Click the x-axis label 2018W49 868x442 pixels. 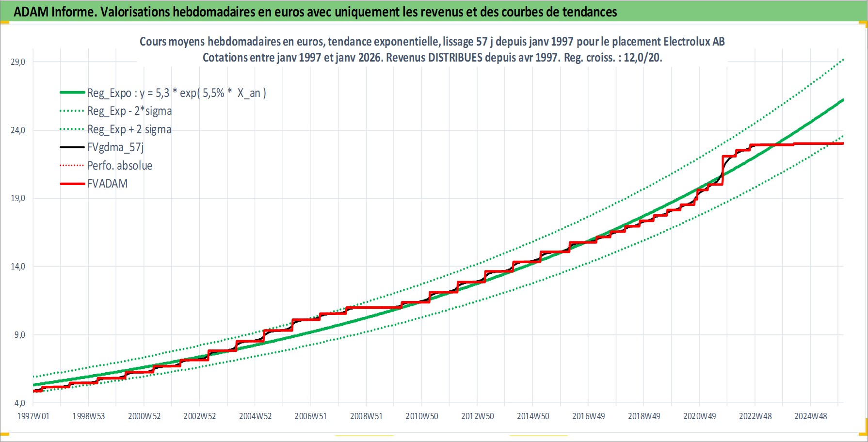(x=644, y=416)
